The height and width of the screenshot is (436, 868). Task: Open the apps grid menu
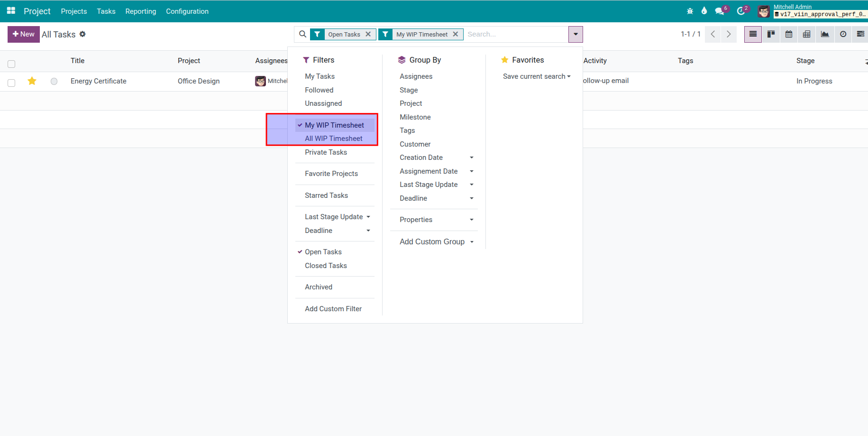[10, 11]
